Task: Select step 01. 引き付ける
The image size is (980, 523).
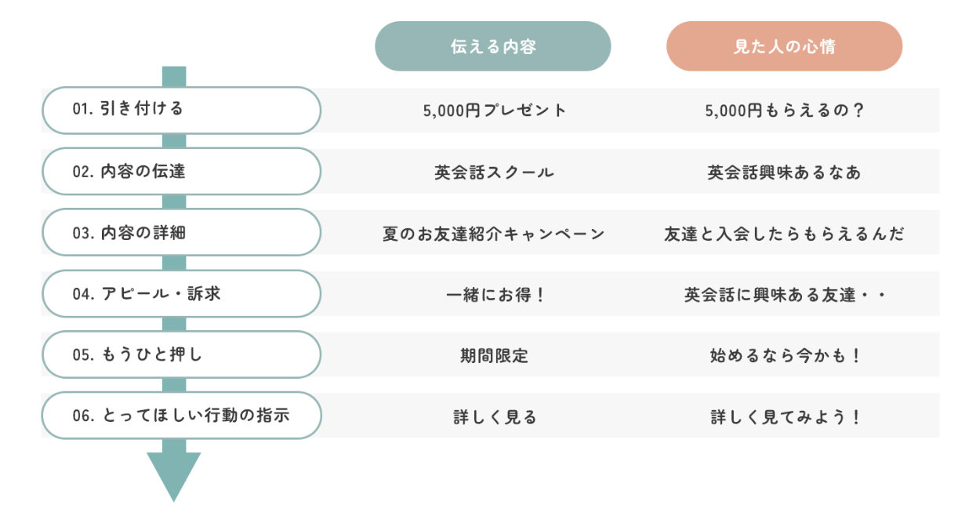Action: click(x=181, y=110)
